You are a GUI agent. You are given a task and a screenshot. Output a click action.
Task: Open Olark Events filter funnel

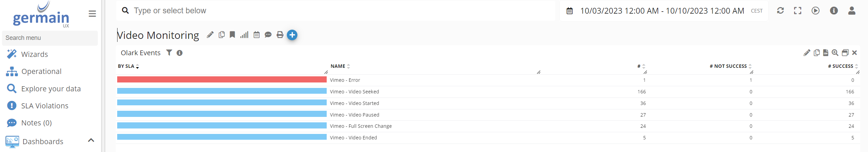pos(169,52)
